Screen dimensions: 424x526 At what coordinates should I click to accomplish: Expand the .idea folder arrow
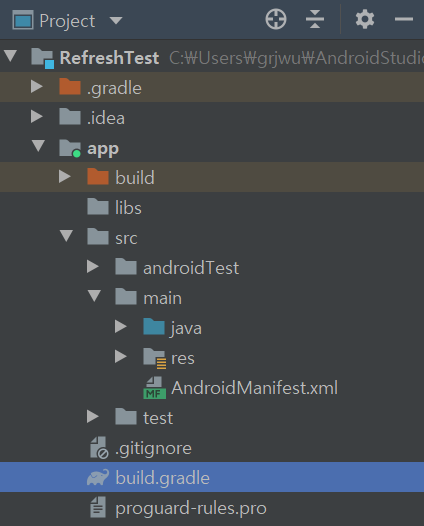click(37, 116)
